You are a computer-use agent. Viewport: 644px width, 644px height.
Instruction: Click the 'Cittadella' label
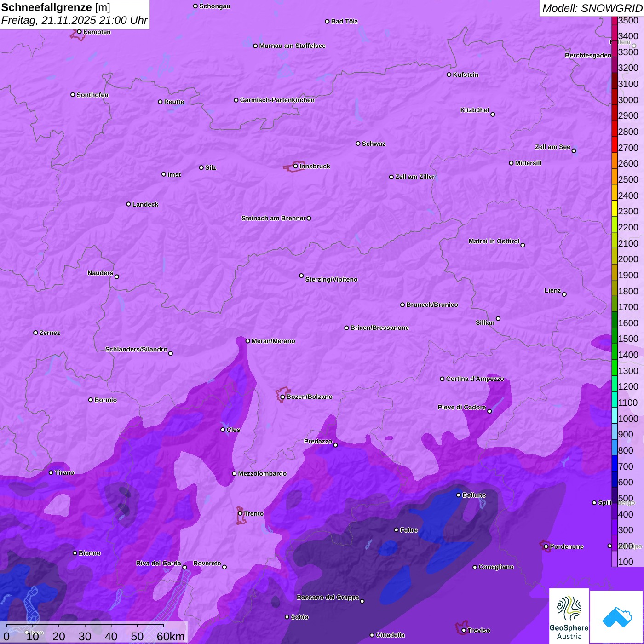point(391,635)
